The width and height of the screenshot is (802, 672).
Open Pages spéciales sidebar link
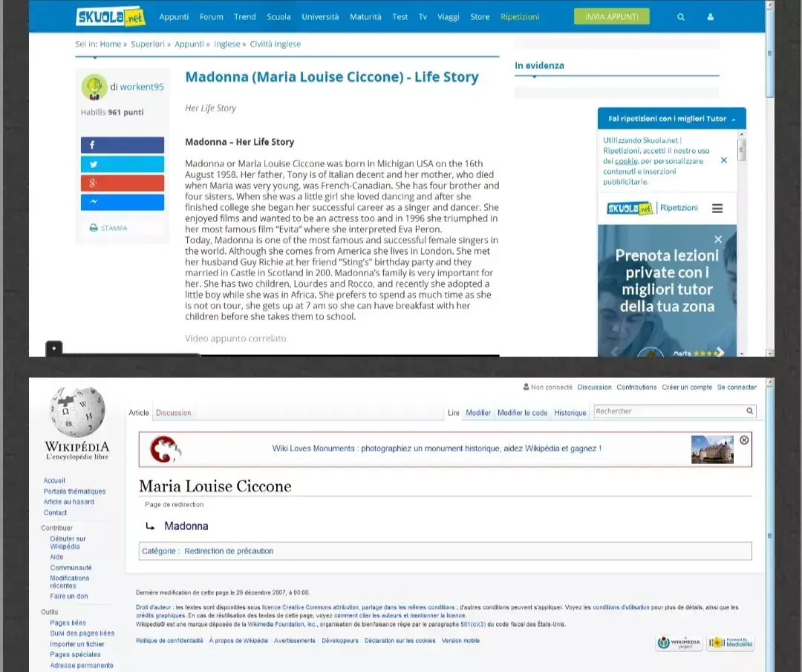tap(75, 655)
